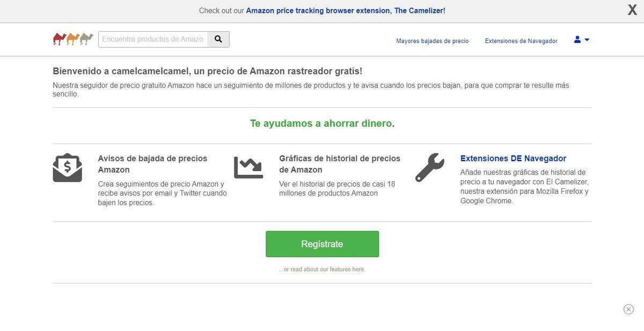This screenshot has width=644, height=331.
Task: Expand the account dropdown arrow
Action: point(587,40)
